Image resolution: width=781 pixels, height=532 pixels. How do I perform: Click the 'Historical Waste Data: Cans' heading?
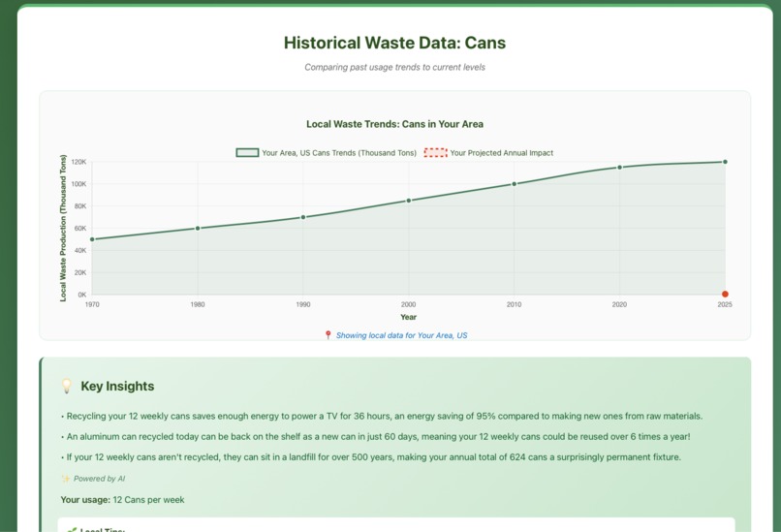tap(395, 43)
